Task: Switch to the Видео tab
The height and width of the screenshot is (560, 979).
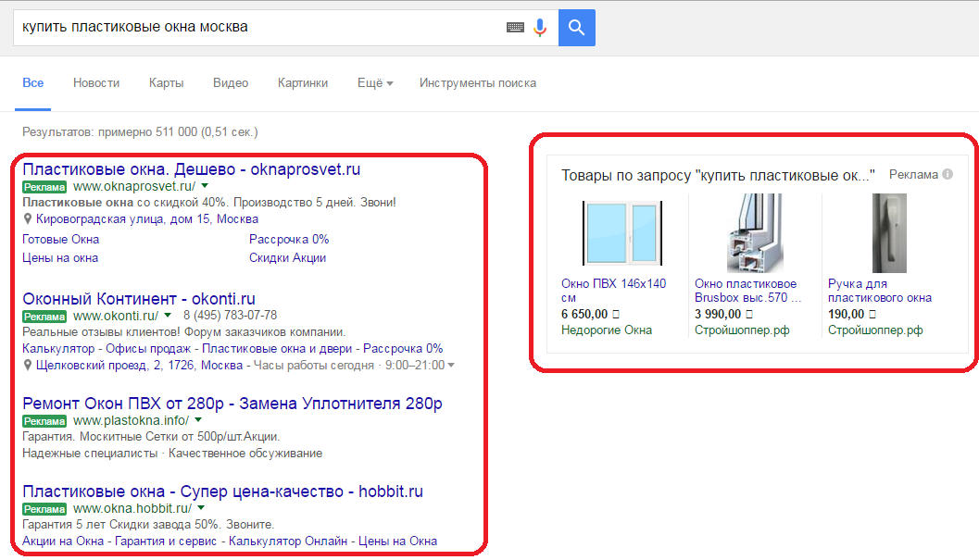Action: pos(231,83)
